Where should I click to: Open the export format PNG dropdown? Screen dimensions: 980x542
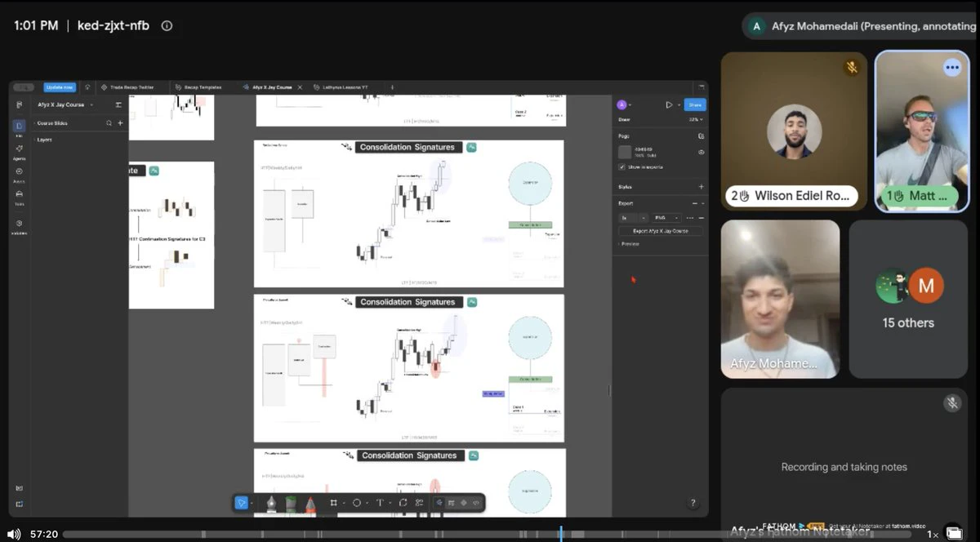click(x=666, y=218)
